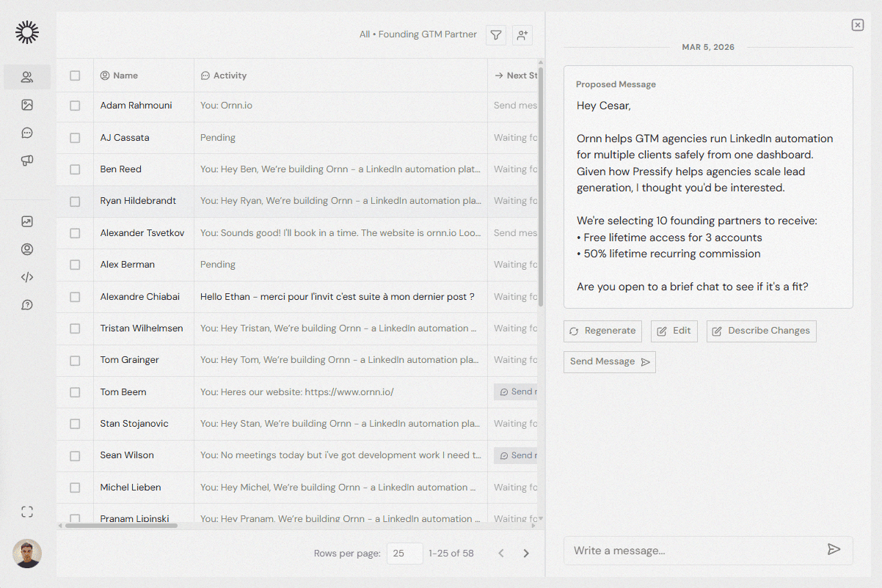Check the box for Ben Reed

click(75, 169)
